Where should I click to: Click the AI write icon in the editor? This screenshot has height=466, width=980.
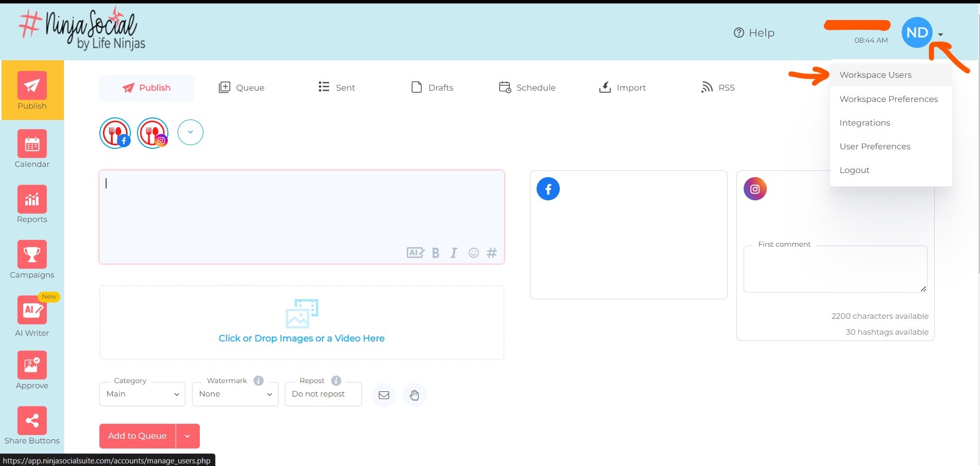point(415,253)
